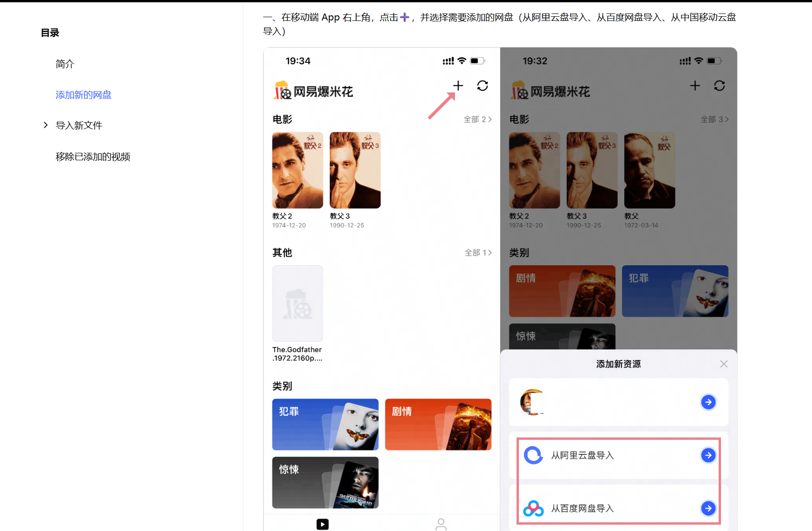Jump to 移除已添加的视频 section
This screenshot has height=531, width=812.
93,157
